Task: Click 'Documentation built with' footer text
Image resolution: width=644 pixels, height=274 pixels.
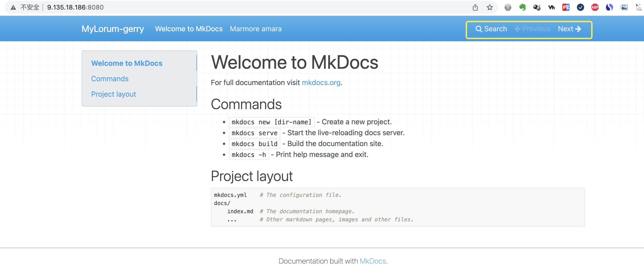Action: click(x=318, y=261)
